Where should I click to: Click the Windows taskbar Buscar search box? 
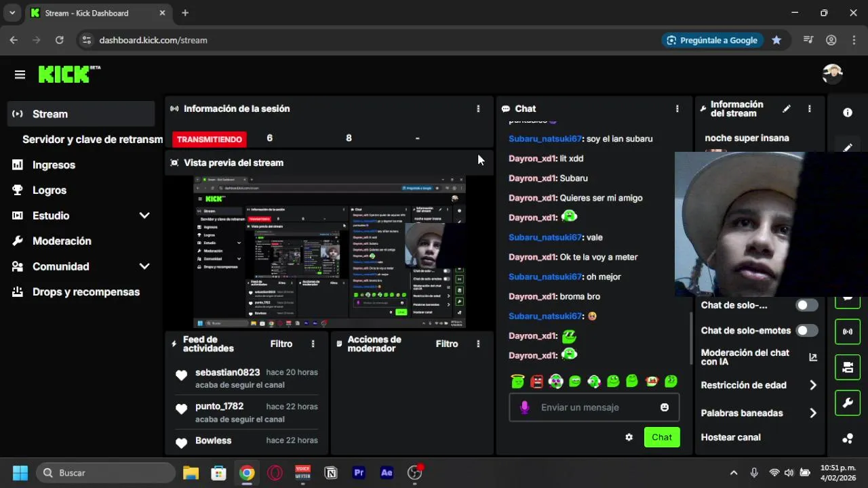coord(106,472)
